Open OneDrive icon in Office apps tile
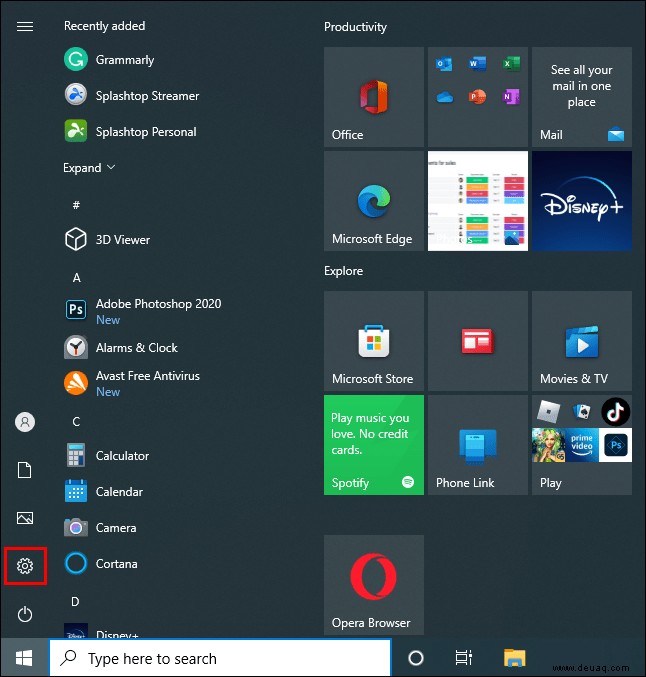Viewport: 646px width, 677px height. pyautogui.click(x=444, y=97)
